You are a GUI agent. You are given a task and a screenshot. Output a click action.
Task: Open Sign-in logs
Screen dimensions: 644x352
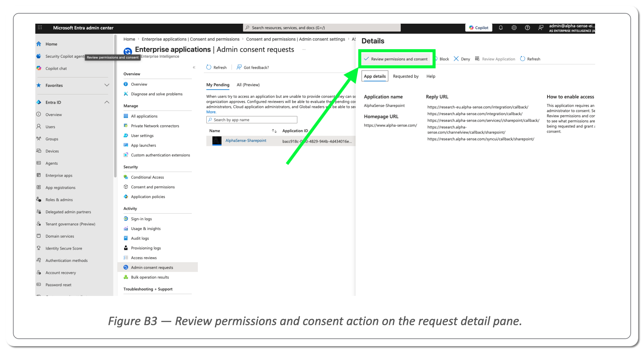click(x=141, y=219)
